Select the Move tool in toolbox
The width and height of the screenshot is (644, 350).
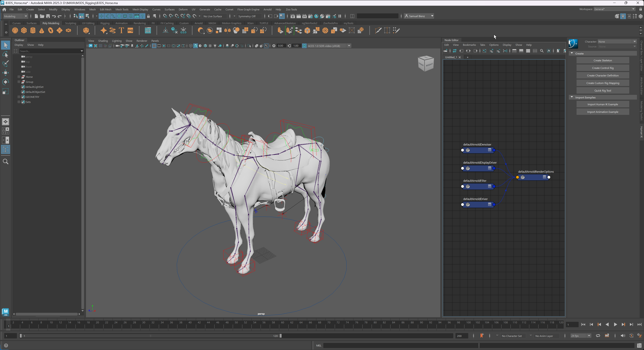point(6,73)
